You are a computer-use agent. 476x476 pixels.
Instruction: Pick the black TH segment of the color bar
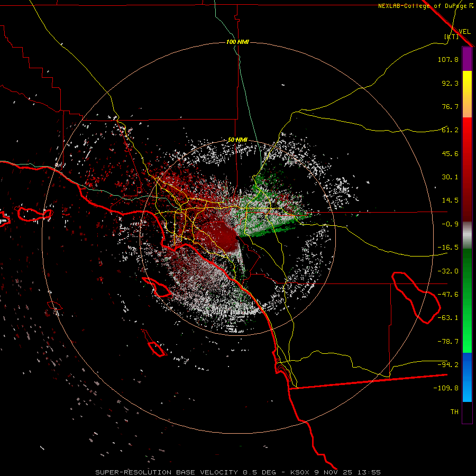tap(467, 412)
